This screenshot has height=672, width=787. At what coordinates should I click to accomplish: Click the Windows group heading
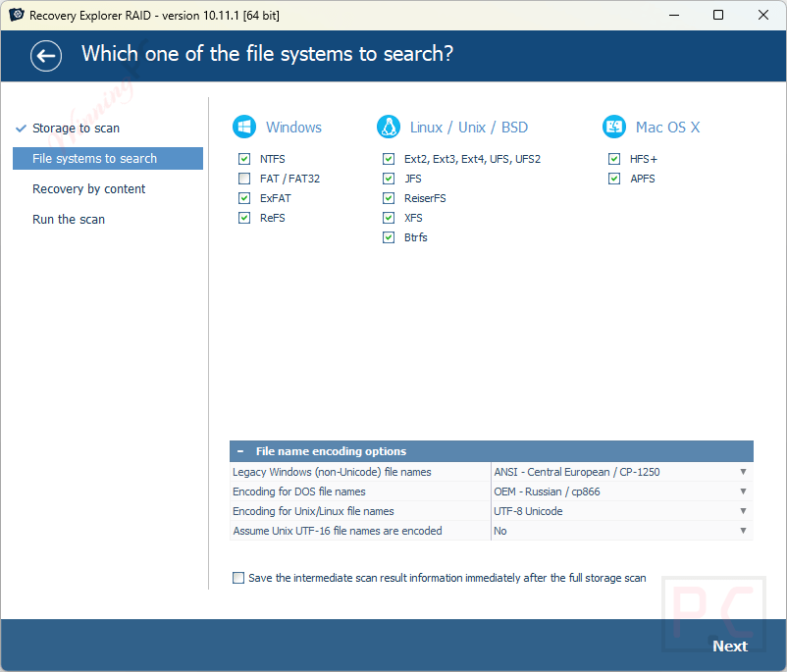(293, 127)
